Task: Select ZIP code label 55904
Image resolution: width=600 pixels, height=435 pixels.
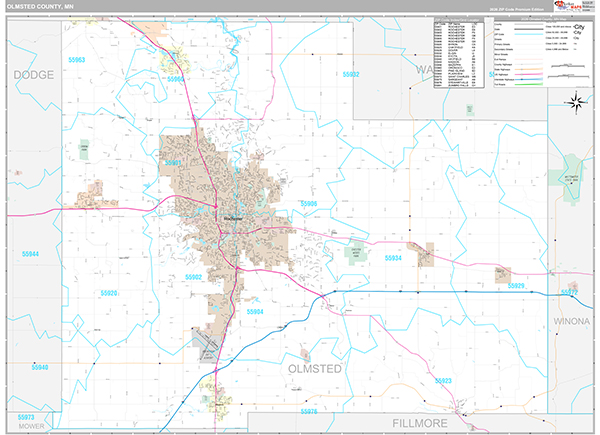Action: [x=254, y=312]
